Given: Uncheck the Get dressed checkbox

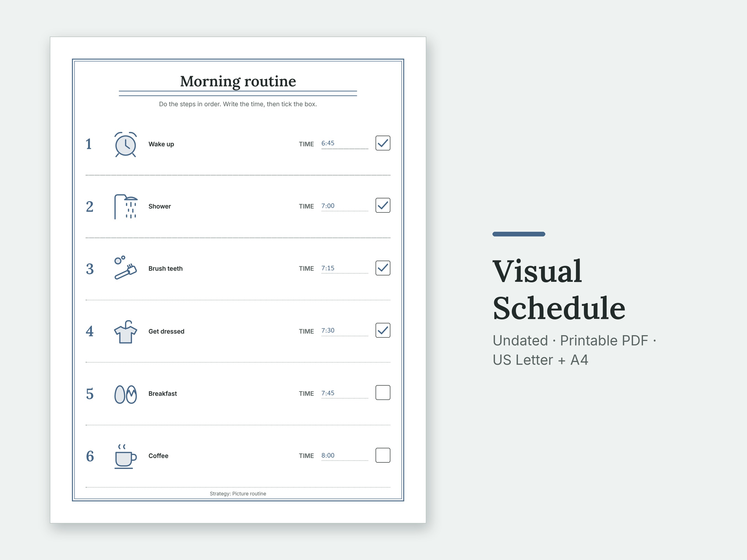Looking at the screenshot, I should tap(383, 330).
